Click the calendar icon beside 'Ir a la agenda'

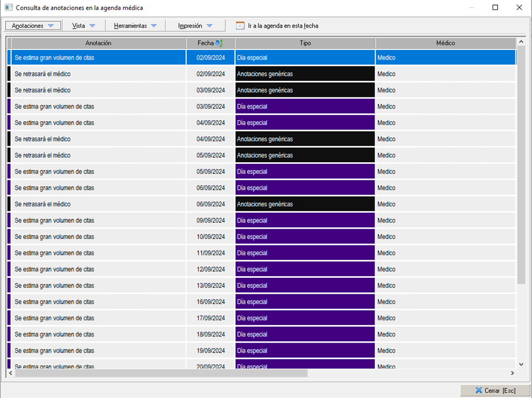[240, 25]
